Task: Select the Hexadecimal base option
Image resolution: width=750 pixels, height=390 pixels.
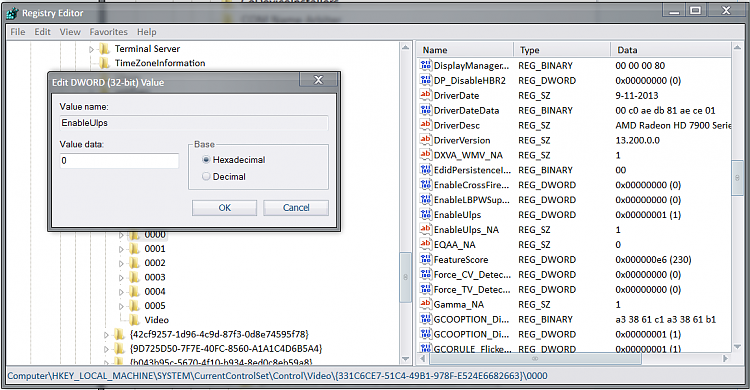Action: click(206, 160)
